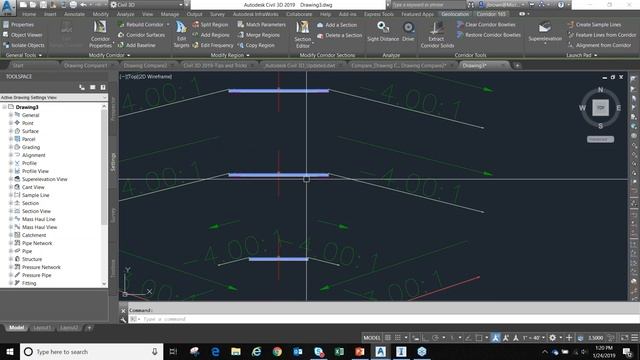This screenshot has height=360, width=640.
Task: Click Isolate Objects
Action: coord(24,45)
